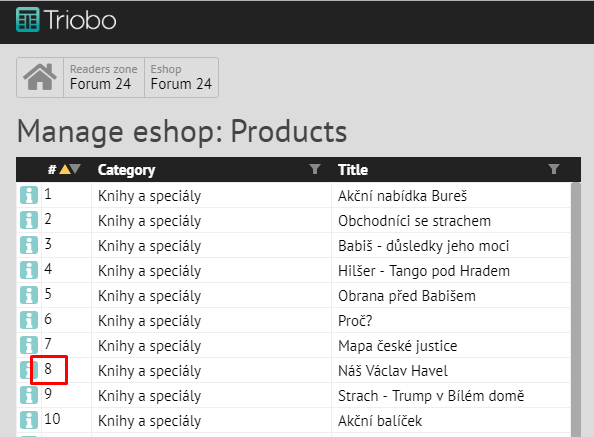The image size is (594, 437).
Task: Open info icon for product 3
Action: coord(29,245)
